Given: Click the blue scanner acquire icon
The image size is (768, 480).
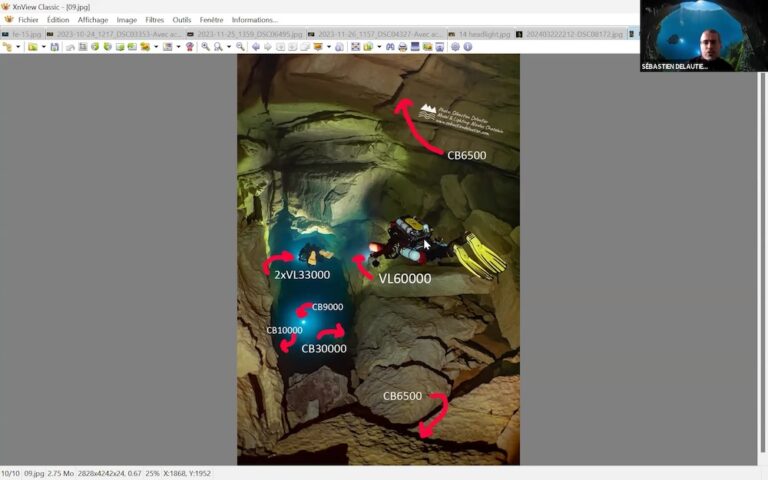Looking at the screenshot, I should point(415,47).
